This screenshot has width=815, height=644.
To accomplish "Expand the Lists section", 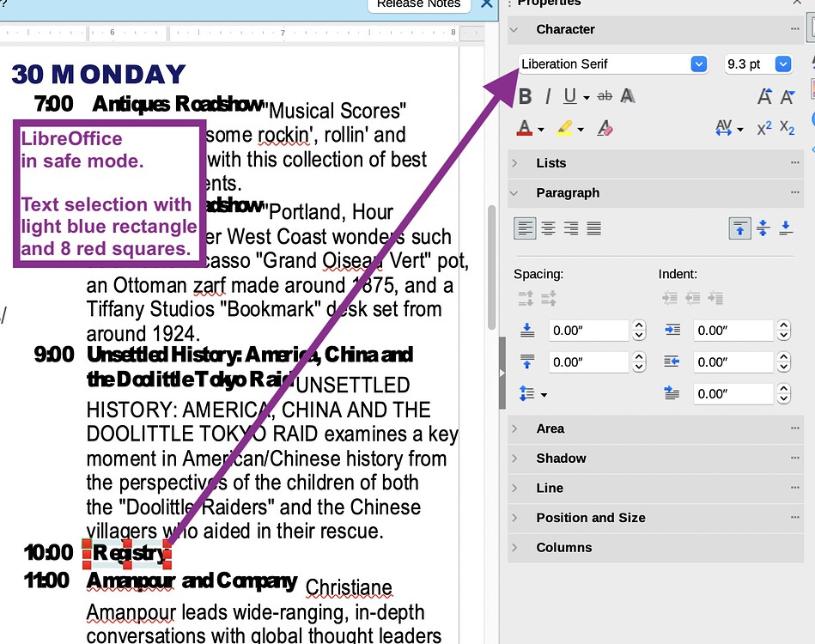I will pos(514,162).
